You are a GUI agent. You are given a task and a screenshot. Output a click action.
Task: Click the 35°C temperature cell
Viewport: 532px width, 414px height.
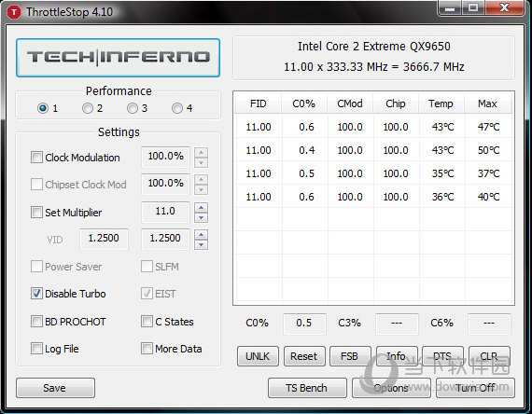tap(442, 173)
